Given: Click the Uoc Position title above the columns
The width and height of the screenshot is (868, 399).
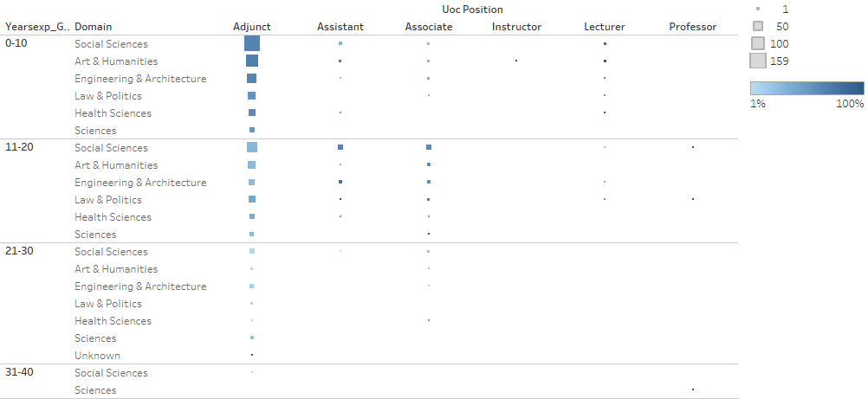Looking at the screenshot, I should tap(472, 10).
